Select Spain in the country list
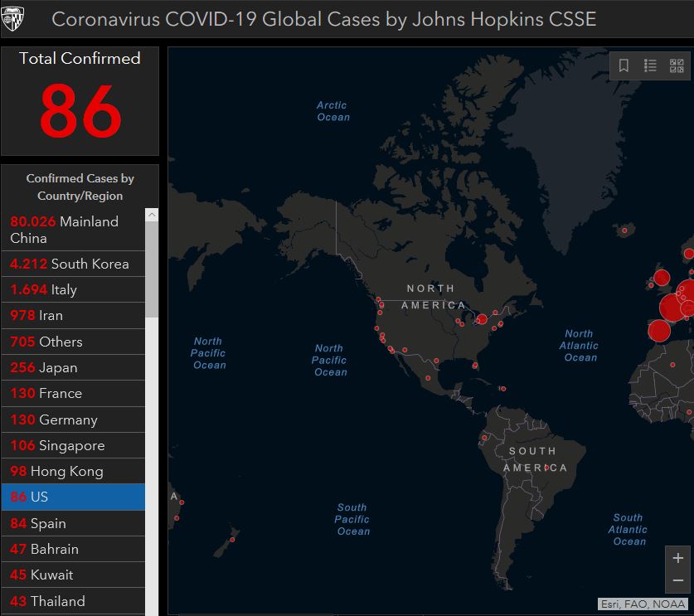This screenshot has height=616, width=694. (x=73, y=523)
